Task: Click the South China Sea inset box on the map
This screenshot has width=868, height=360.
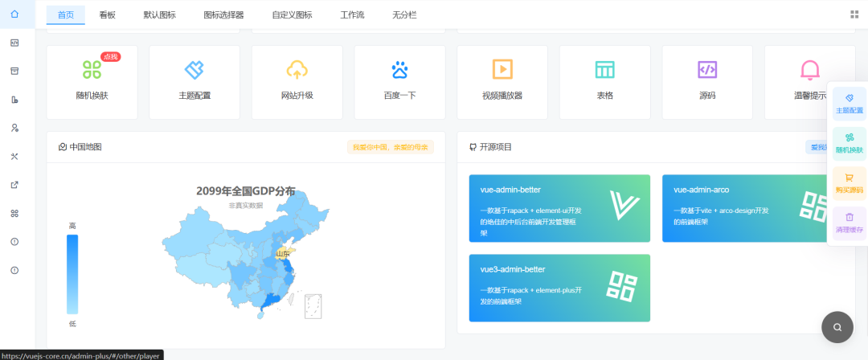Action: click(313, 306)
